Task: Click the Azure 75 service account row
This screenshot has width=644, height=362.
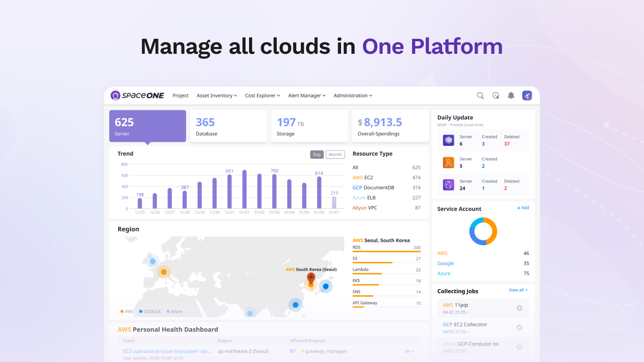Action: [x=483, y=274]
